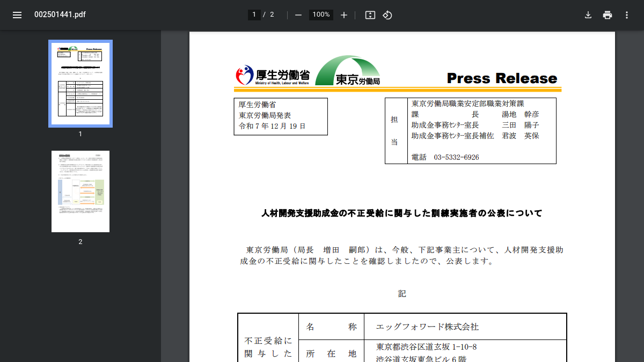Click the date 令和7年12月19日
644x362 pixels.
(x=272, y=126)
